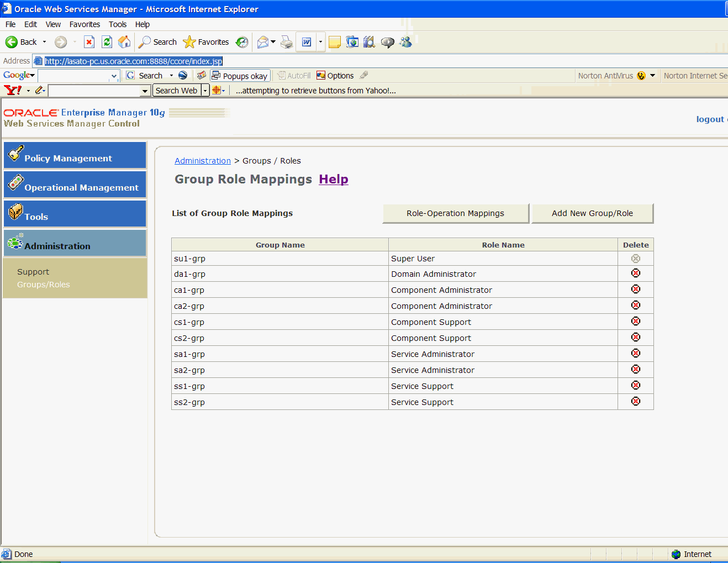The width and height of the screenshot is (728, 563).
Task: Delete the cs1-grp mapping
Action: point(636,321)
